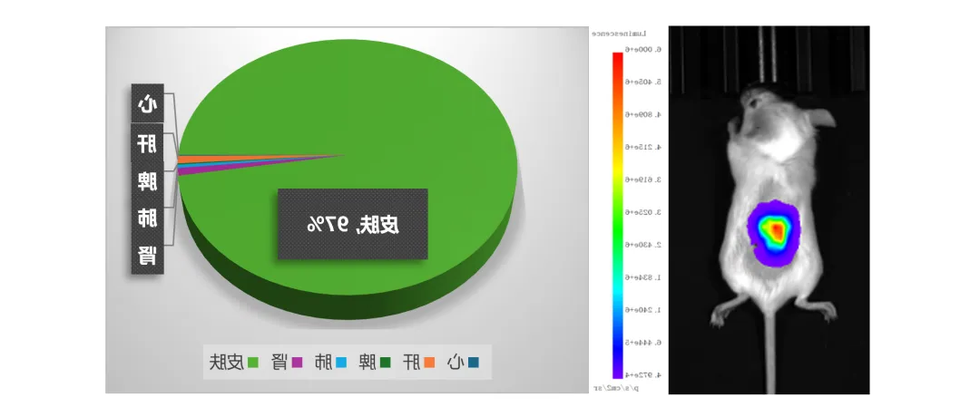The height and width of the screenshot is (417, 980).
Task: Select the 皮肤, 97% data label
Action: [352, 224]
